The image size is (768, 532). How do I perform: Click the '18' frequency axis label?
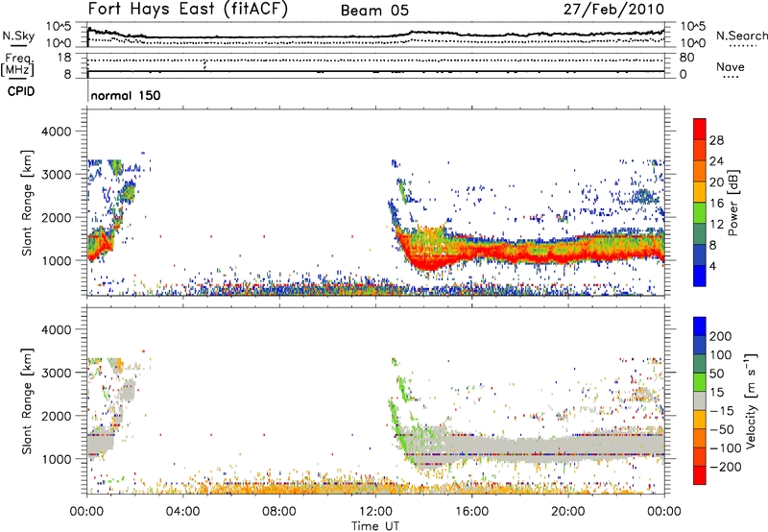coord(63,58)
